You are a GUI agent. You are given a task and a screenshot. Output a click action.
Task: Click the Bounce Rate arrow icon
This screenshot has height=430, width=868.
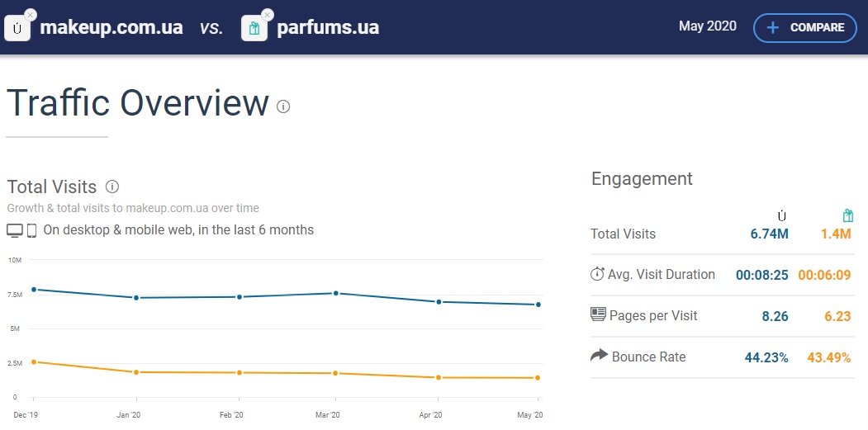coord(599,356)
